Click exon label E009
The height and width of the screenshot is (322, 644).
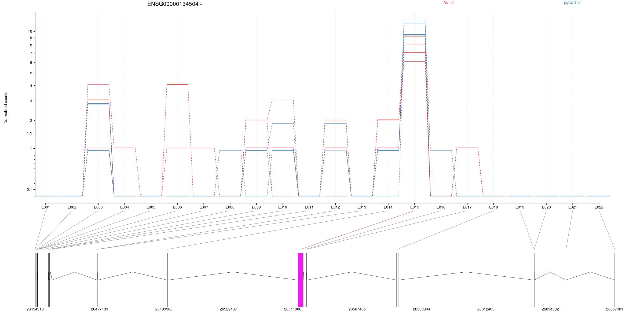256,207
